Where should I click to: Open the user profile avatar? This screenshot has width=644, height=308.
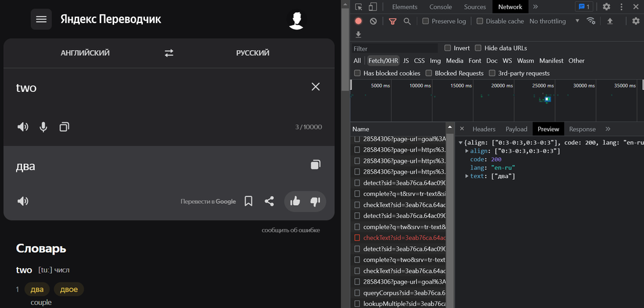pyautogui.click(x=296, y=21)
